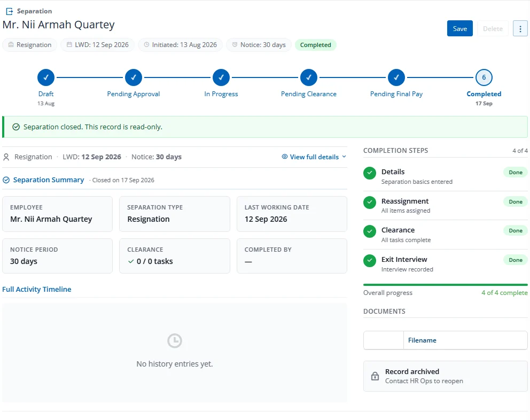Click the overall progress bar

pyautogui.click(x=446, y=285)
